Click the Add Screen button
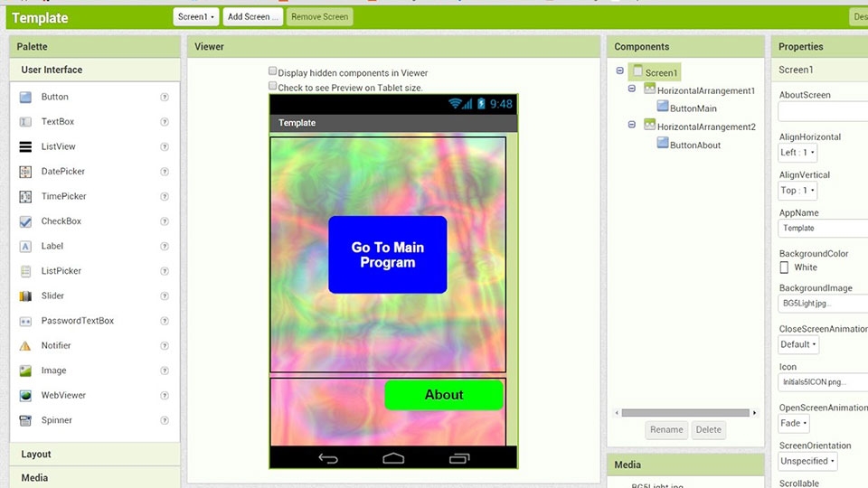The width and height of the screenshot is (868, 488). 253,16
